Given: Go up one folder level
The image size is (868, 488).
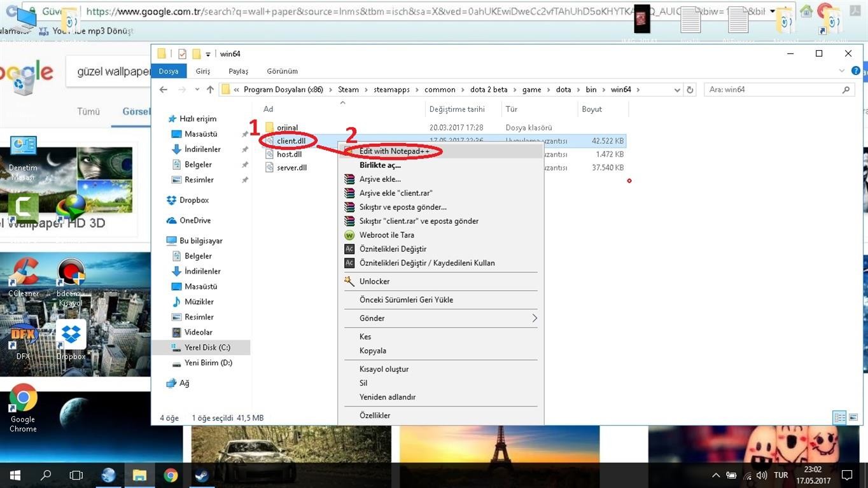Looking at the screenshot, I should (x=211, y=90).
